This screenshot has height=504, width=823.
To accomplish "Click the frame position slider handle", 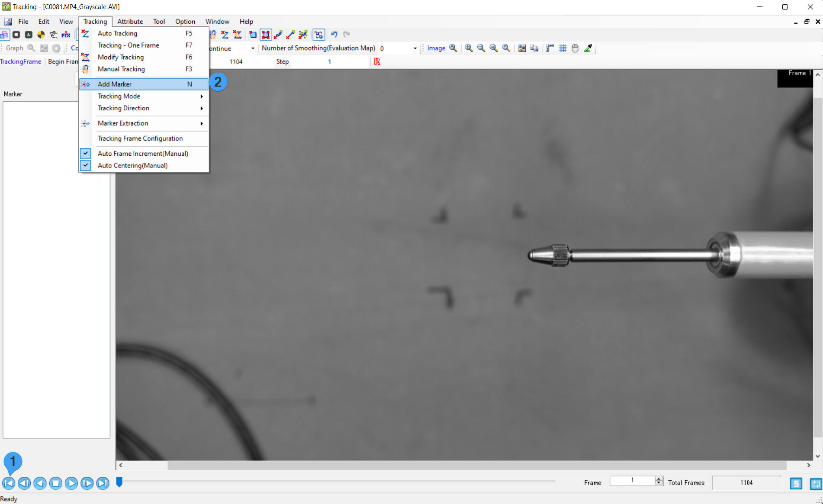I will coord(119,482).
